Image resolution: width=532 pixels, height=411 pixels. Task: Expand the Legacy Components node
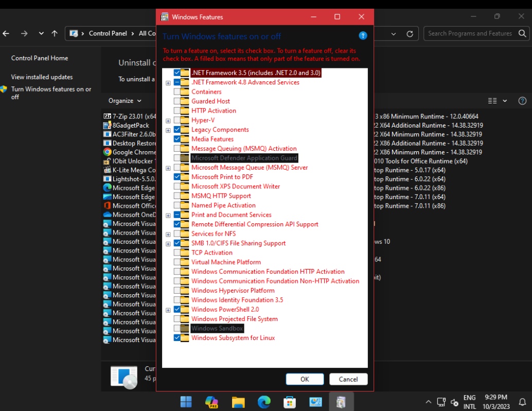168,130
